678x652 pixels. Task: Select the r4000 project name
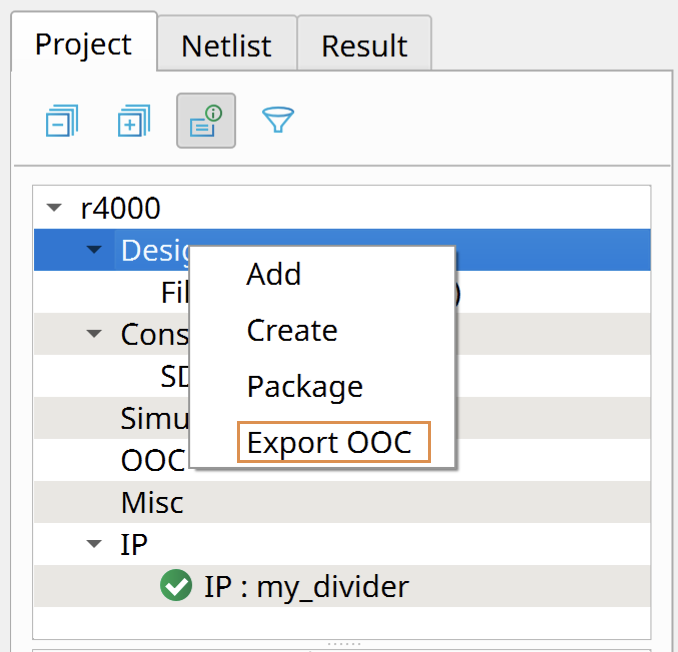120,209
